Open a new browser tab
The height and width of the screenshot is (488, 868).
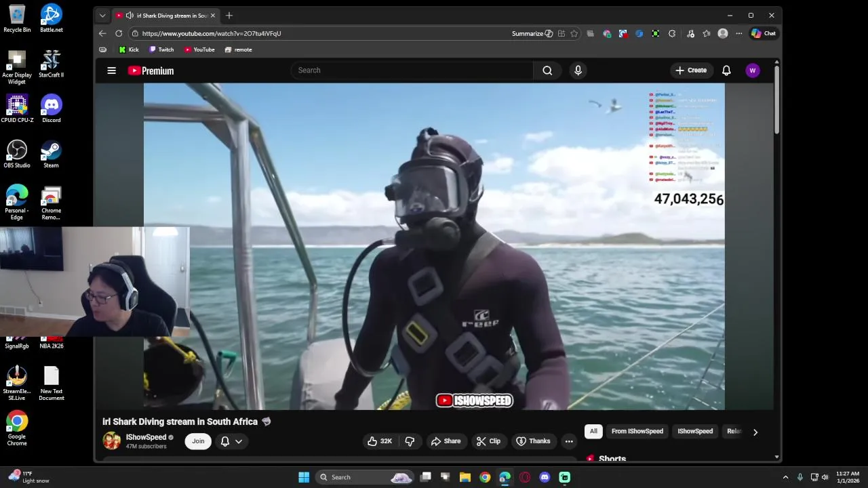(x=229, y=16)
